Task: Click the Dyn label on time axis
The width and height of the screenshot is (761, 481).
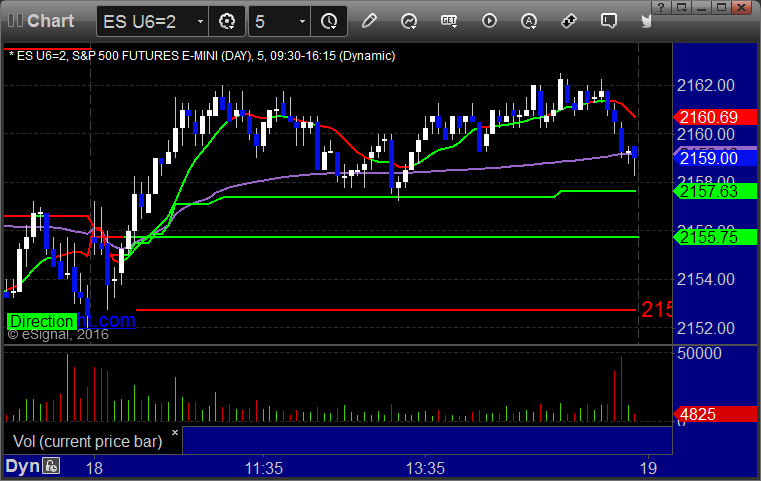Action: [22, 466]
